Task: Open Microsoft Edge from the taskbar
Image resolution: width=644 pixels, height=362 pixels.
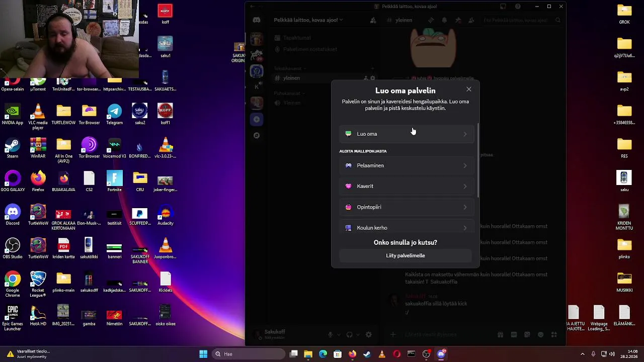Action: (323, 354)
